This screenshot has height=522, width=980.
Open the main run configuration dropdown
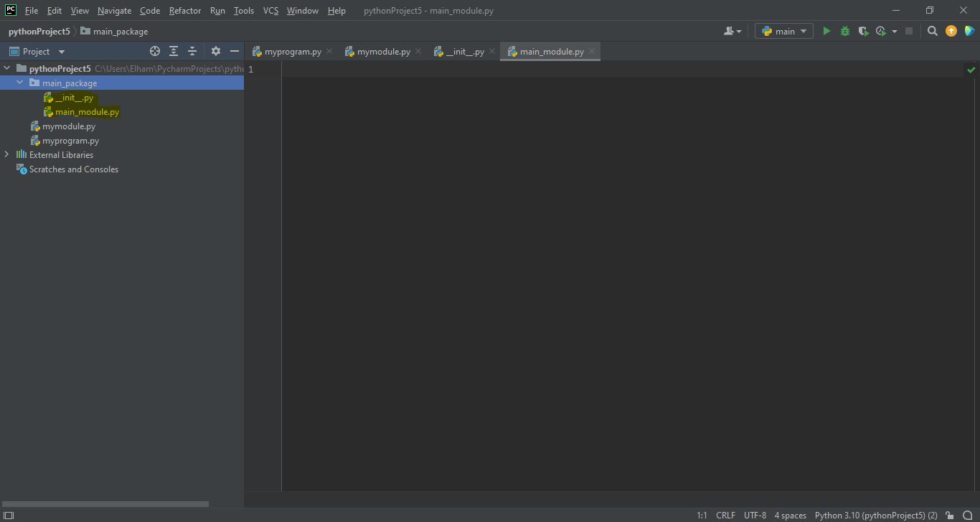pyautogui.click(x=783, y=31)
